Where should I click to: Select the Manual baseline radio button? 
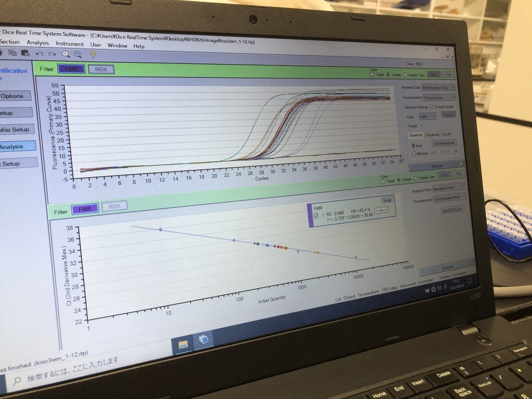coord(414,153)
